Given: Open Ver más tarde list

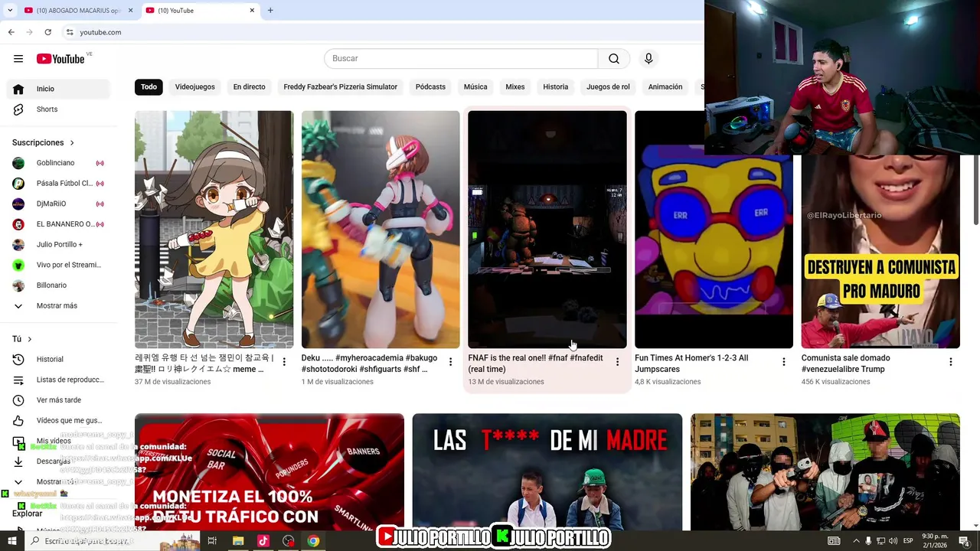Looking at the screenshot, I should point(58,400).
